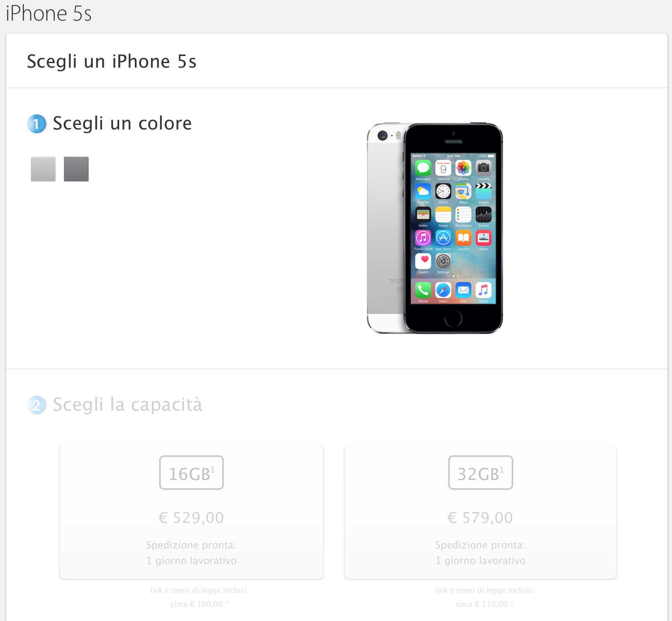
Task: Click the € 579,00 price text
Action: point(480,517)
